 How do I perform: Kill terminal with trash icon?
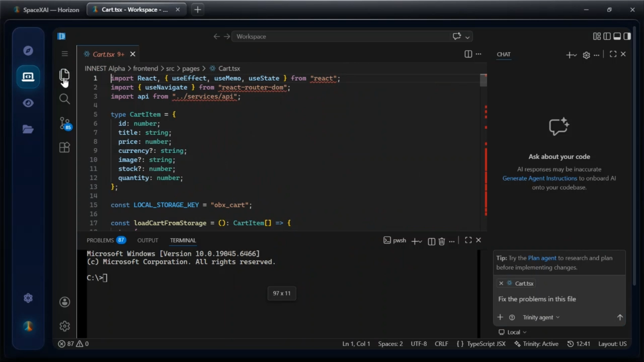point(442,241)
